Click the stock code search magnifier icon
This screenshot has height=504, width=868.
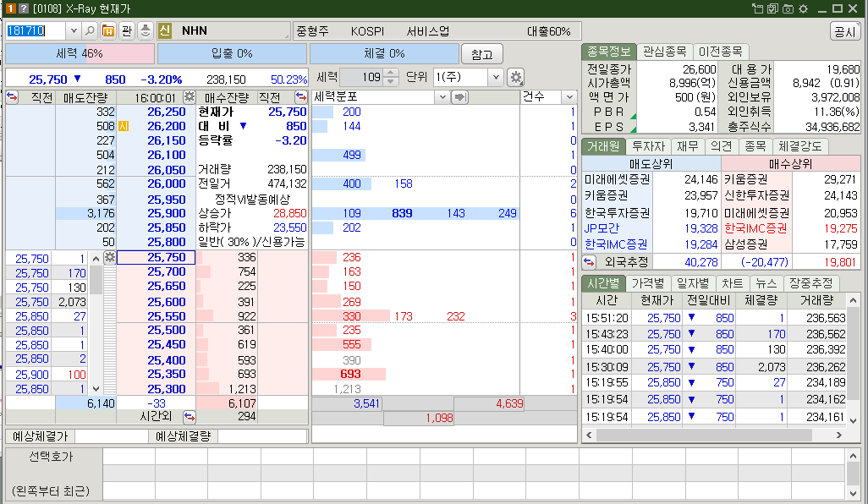[x=91, y=32]
